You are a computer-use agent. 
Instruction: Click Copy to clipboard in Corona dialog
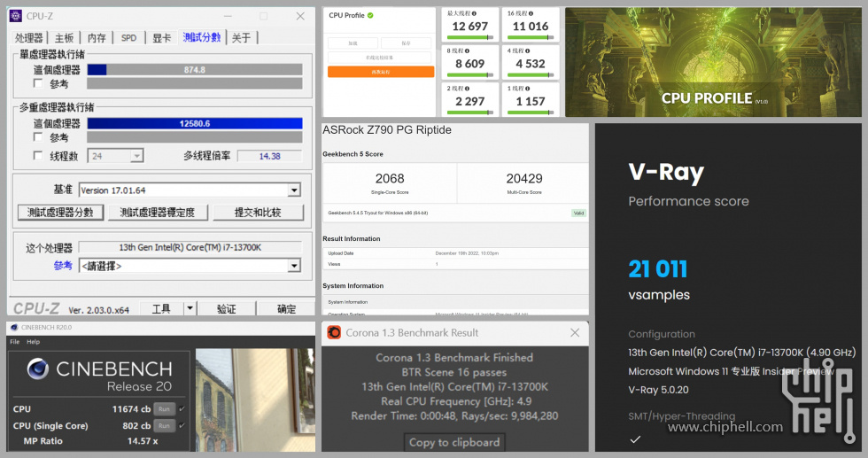click(454, 442)
